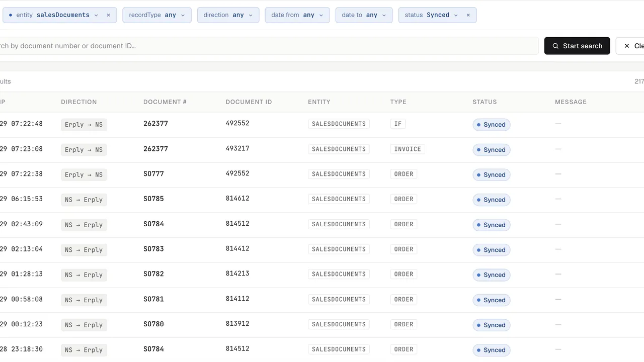Focus the document number search field
This screenshot has height=362, width=644.
tap(269, 46)
